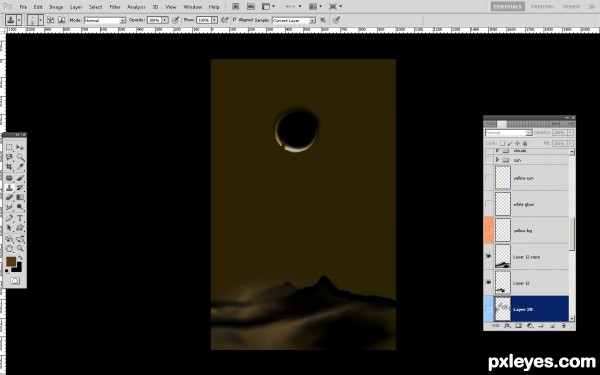Select the Move tool
Screen dimensions: 600x375
pos(20,147)
